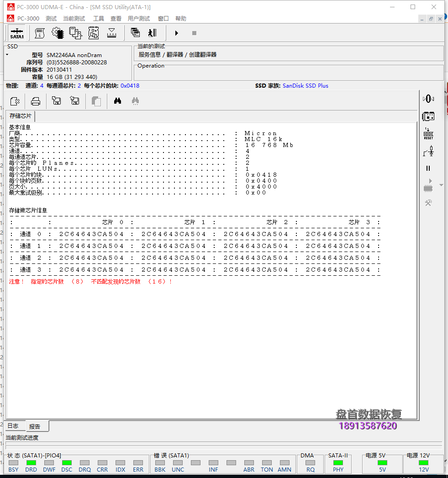Click the find-next binoculars icon
Image resolution: width=448 pixels, height=478 pixels.
(x=136, y=101)
